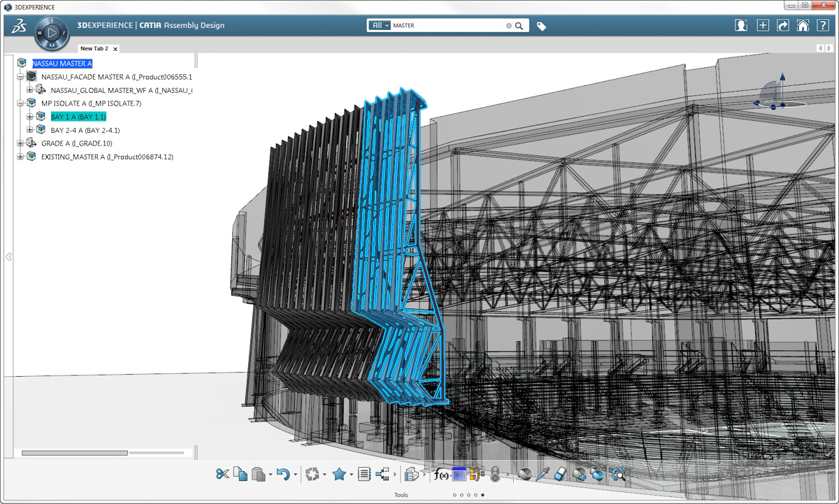The height and width of the screenshot is (504, 839).
Task: Expand flyout chevron after the tree structure icon
Action: click(395, 475)
